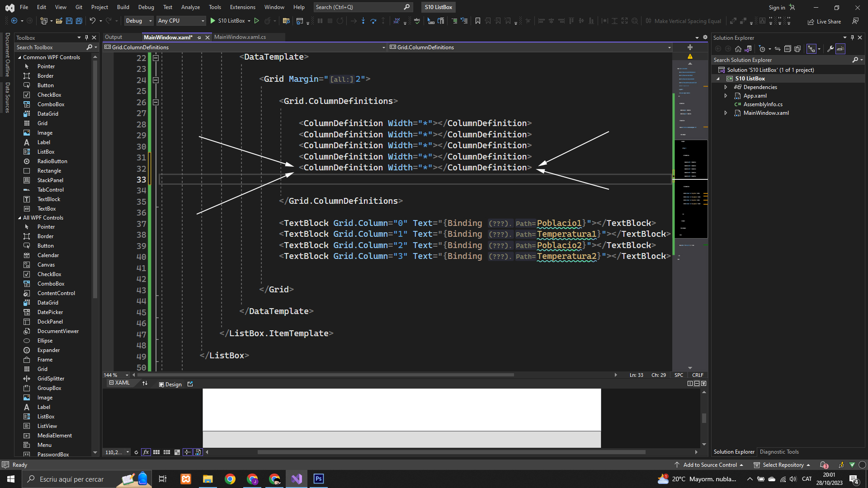Open the Photoshop taskbar icon

pos(318,479)
